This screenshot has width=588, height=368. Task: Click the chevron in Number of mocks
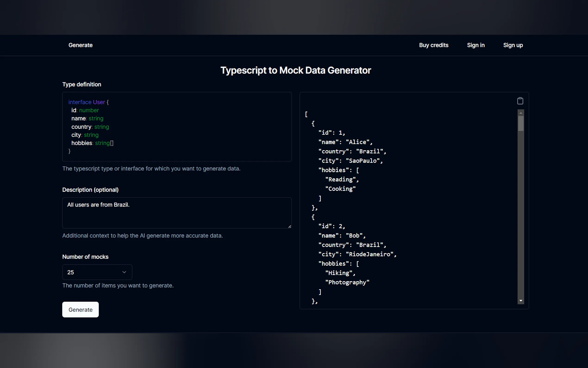click(124, 272)
